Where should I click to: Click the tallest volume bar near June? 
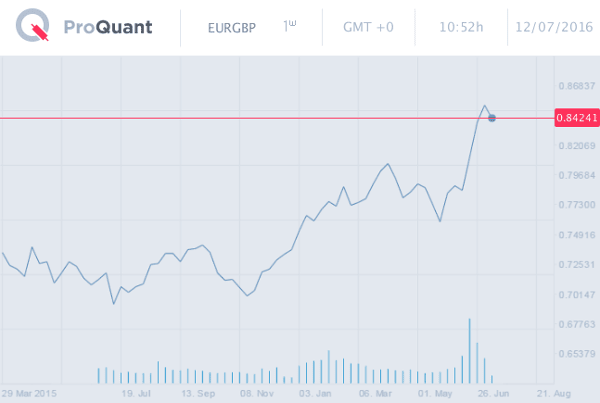[x=469, y=350]
